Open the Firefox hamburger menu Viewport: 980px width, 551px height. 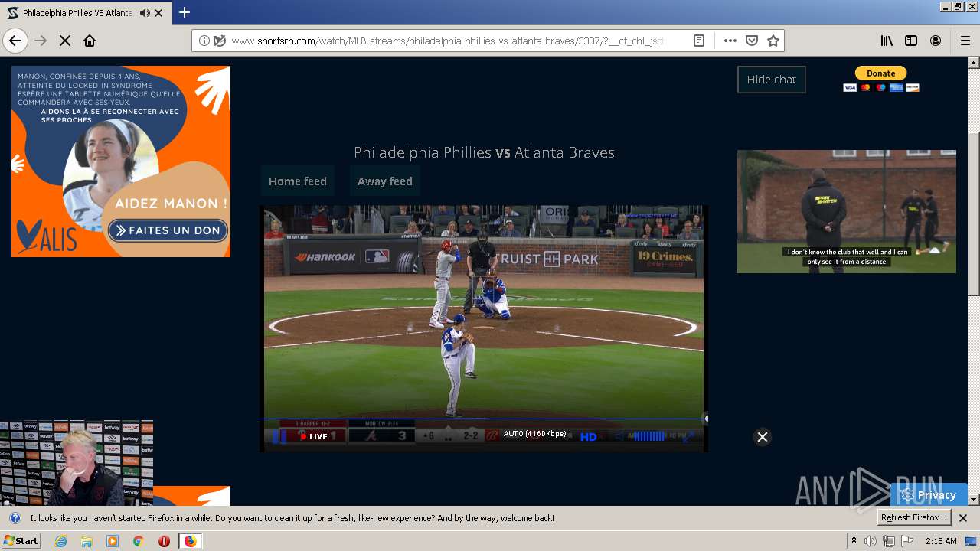pyautogui.click(x=965, y=41)
